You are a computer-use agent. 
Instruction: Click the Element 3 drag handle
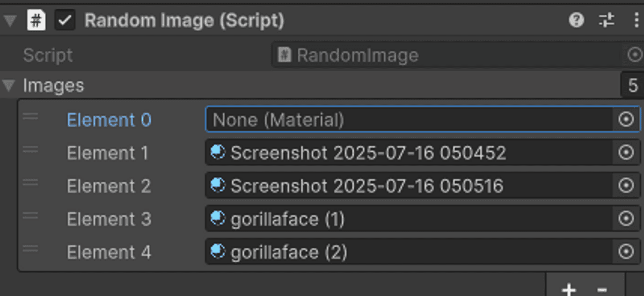click(x=31, y=217)
